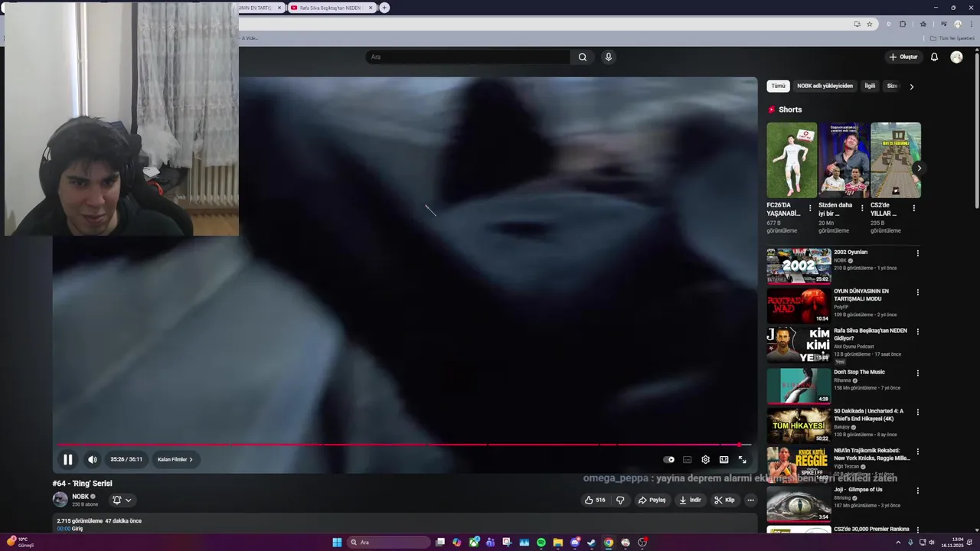Screen dimensions: 980x551
Task: Open a new browser tab
Action: pyautogui.click(x=384, y=8)
